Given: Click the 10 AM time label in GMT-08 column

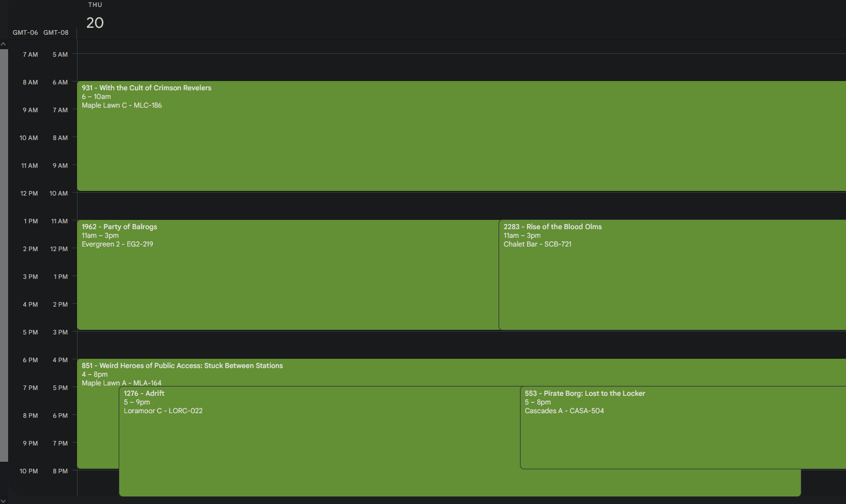Looking at the screenshot, I should (58, 193).
